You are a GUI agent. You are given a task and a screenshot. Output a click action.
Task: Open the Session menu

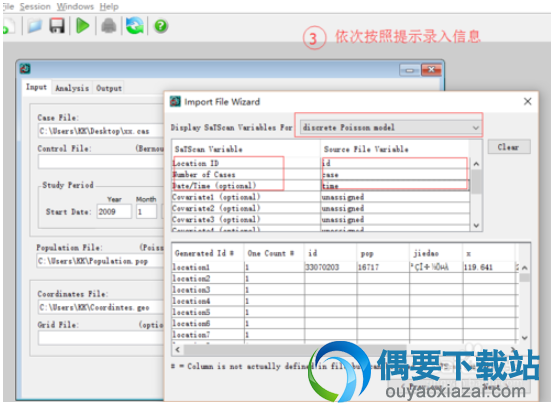[x=35, y=6]
